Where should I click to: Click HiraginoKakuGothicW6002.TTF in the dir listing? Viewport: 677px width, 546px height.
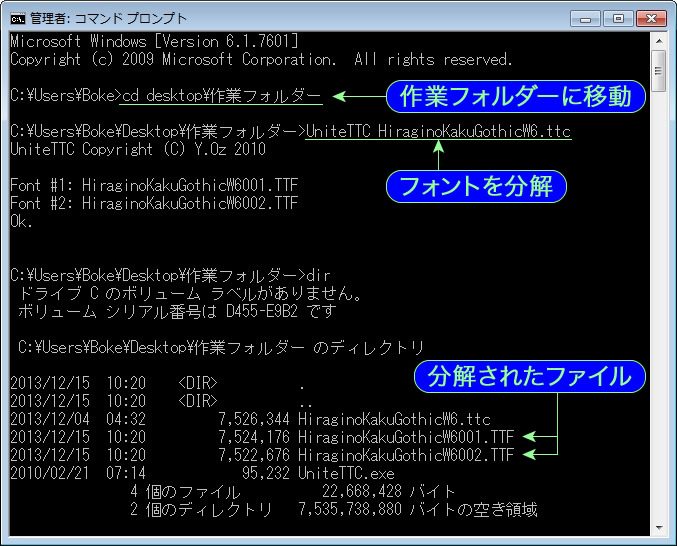tap(406, 455)
